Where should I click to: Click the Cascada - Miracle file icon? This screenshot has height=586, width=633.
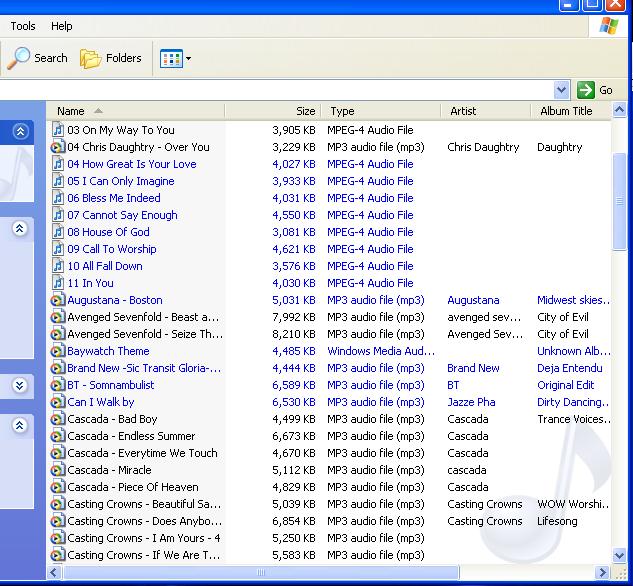pos(57,470)
